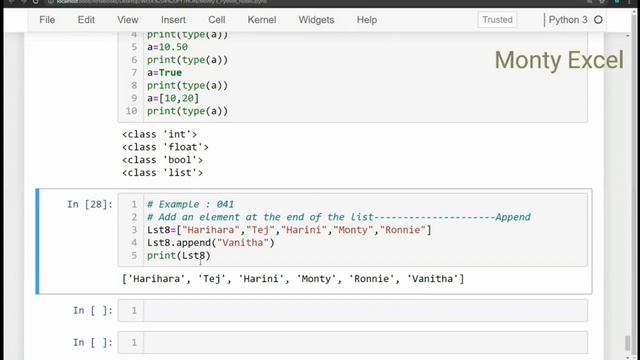Click the second empty code cell input

365,342
